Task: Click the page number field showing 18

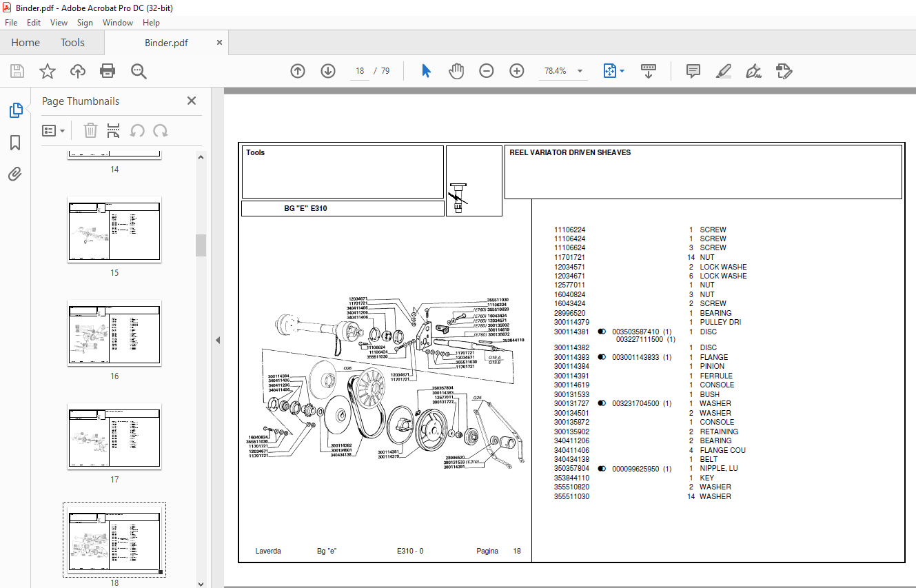Action: pyautogui.click(x=360, y=71)
